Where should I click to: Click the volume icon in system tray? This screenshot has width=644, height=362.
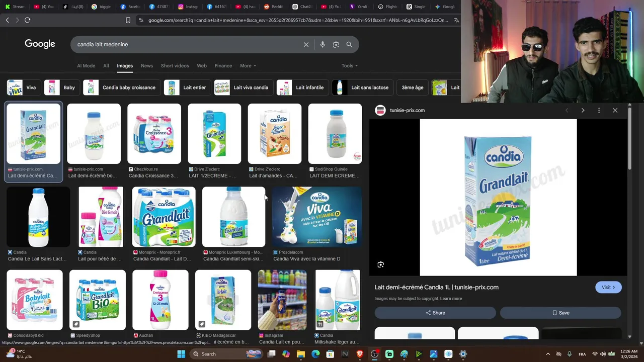point(603,354)
